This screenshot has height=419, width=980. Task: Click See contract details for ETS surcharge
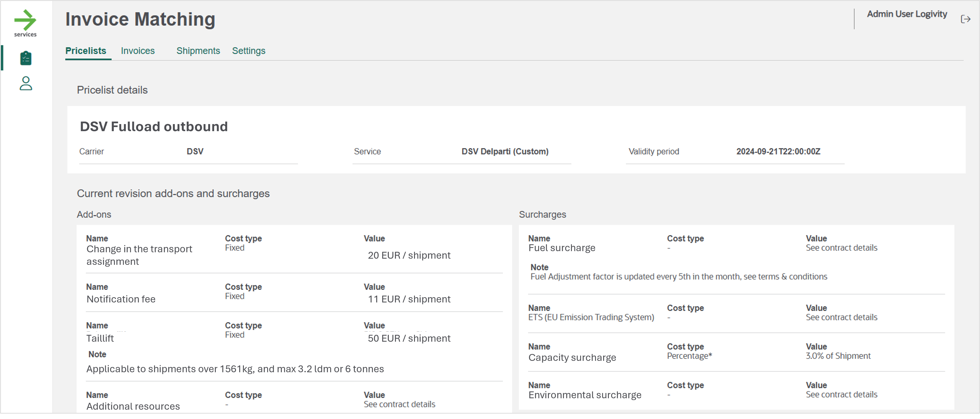(x=842, y=317)
